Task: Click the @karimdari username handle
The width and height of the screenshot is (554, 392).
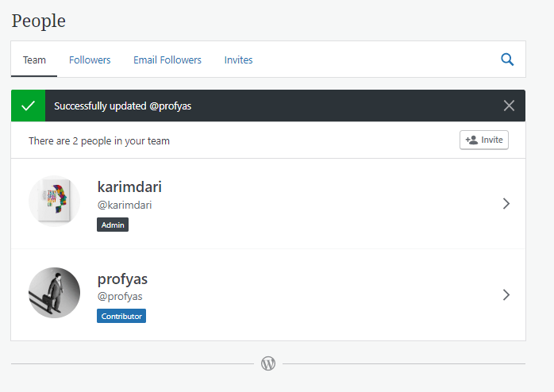Action: (x=125, y=205)
